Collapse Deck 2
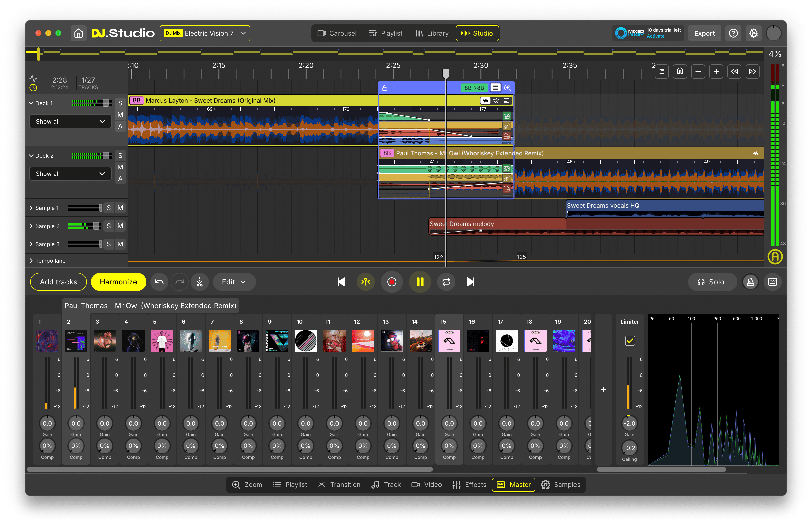 (31, 156)
